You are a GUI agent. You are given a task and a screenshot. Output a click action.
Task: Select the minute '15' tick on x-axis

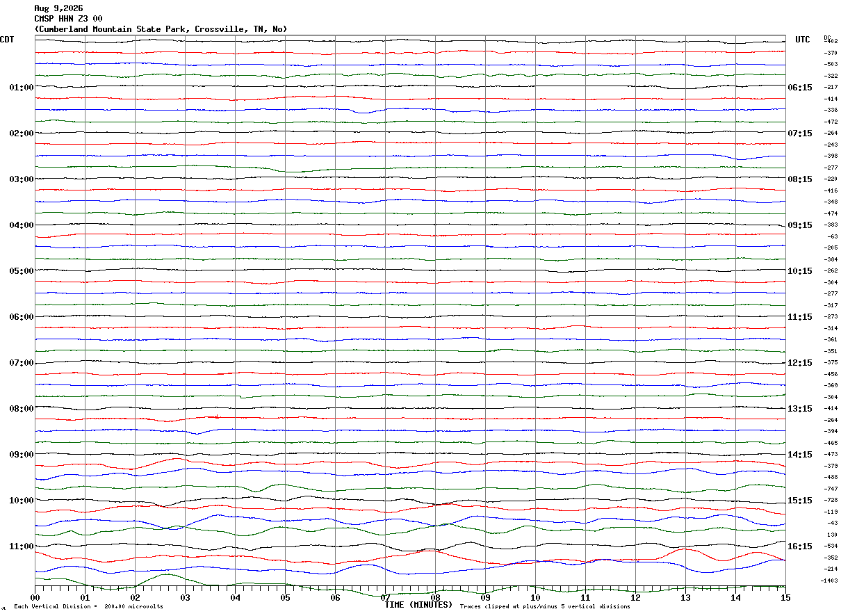pyautogui.click(x=785, y=597)
